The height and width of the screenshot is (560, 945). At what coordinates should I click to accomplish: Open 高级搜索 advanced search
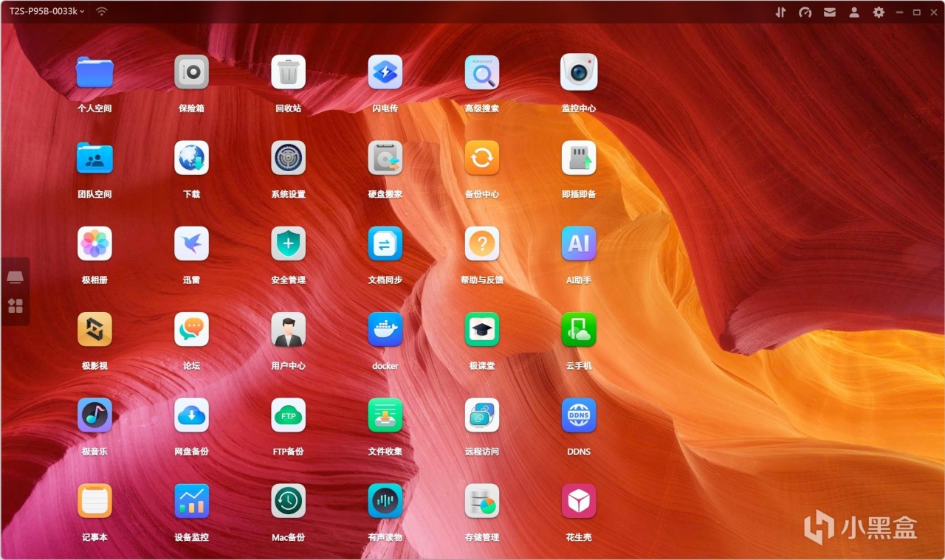(482, 72)
